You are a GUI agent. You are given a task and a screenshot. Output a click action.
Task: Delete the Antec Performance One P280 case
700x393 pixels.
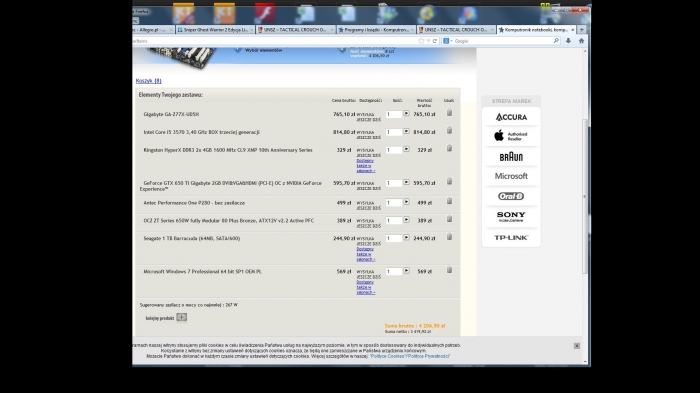click(450, 201)
